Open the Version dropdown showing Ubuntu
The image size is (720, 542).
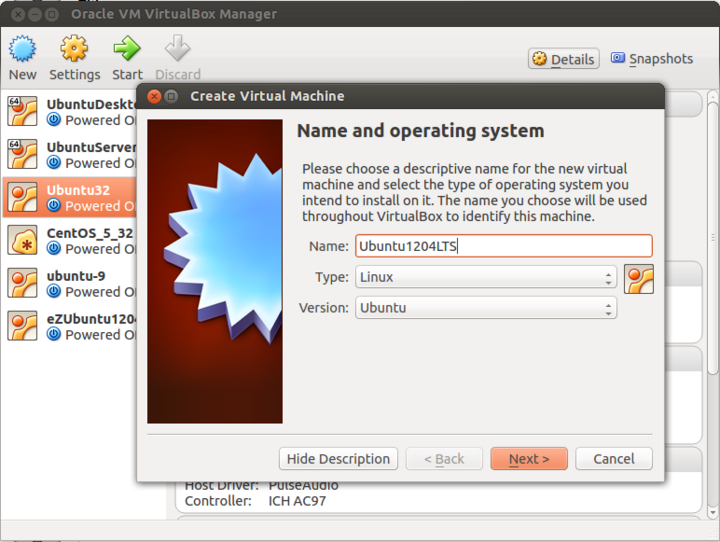[x=486, y=308]
